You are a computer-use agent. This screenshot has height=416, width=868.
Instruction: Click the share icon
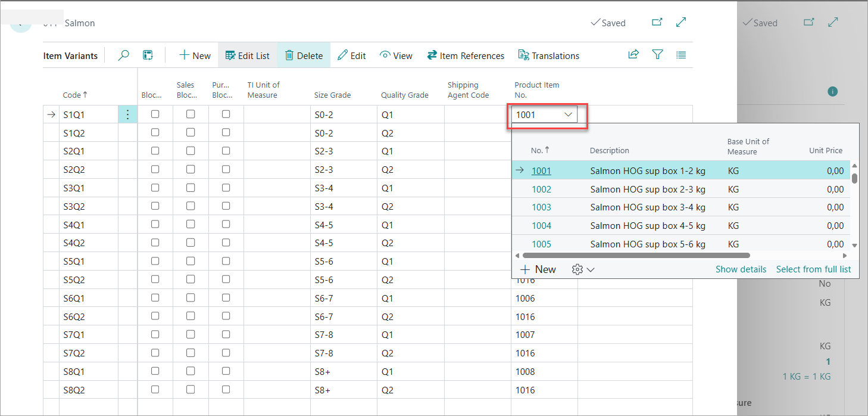click(x=633, y=55)
